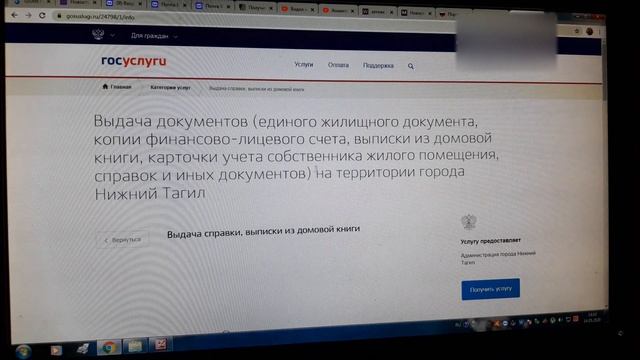The width and height of the screenshot is (640, 360).
Task: Open the Услуги menu item
Action: [304, 64]
